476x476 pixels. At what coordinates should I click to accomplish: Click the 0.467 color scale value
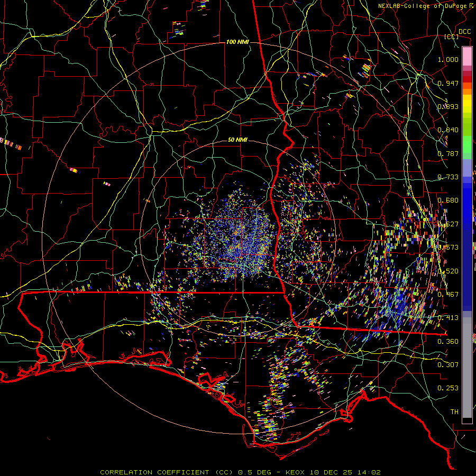click(x=448, y=294)
